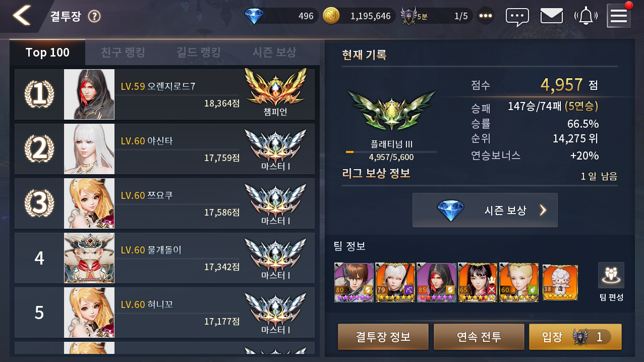Click the 입장 enter button
This screenshot has width=644, height=362.
click(x=575, y=337)
